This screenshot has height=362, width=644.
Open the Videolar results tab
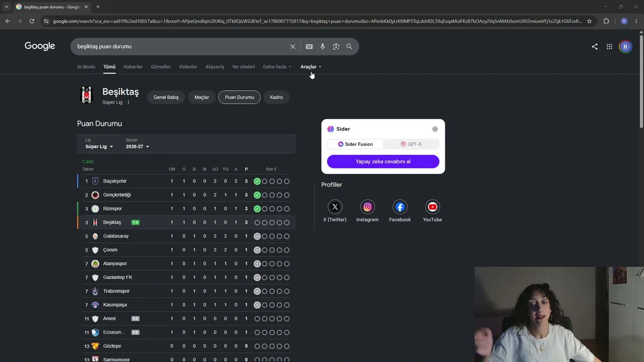(x=188, y=67)
